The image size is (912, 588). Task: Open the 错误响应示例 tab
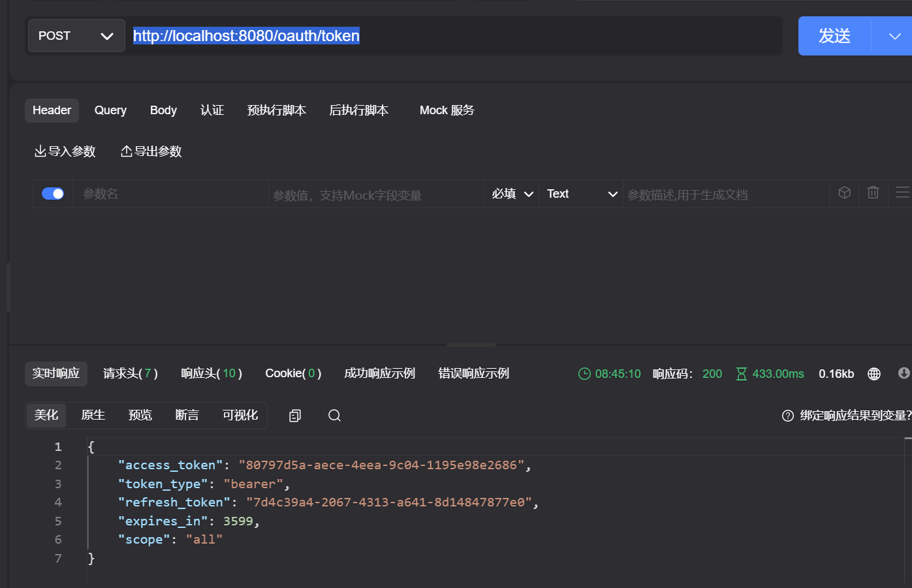pyautogui.click(x=474, y=373)
